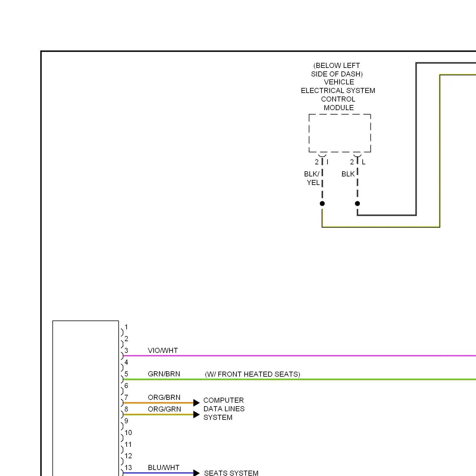Click the GRN/BRN wire label
Viewport: 476px width, 476px height.
click(x=164, y=374)
